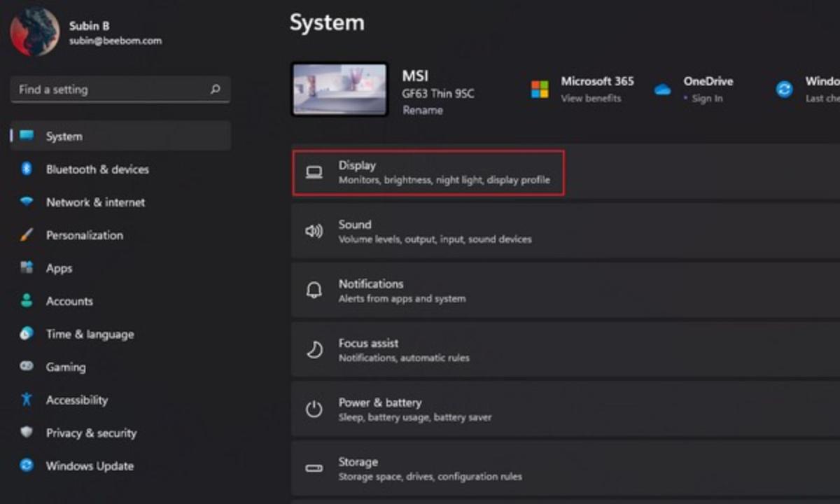Click the OneDrive cloud icon

point(662,90)
